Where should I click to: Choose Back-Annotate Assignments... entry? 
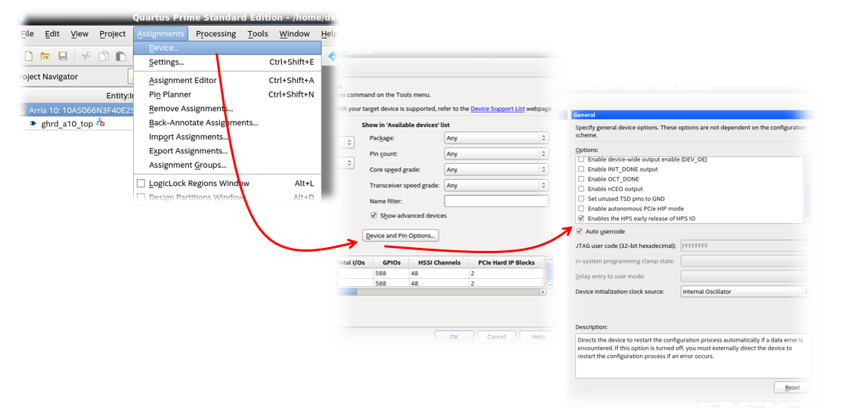[x=228, y=123]
